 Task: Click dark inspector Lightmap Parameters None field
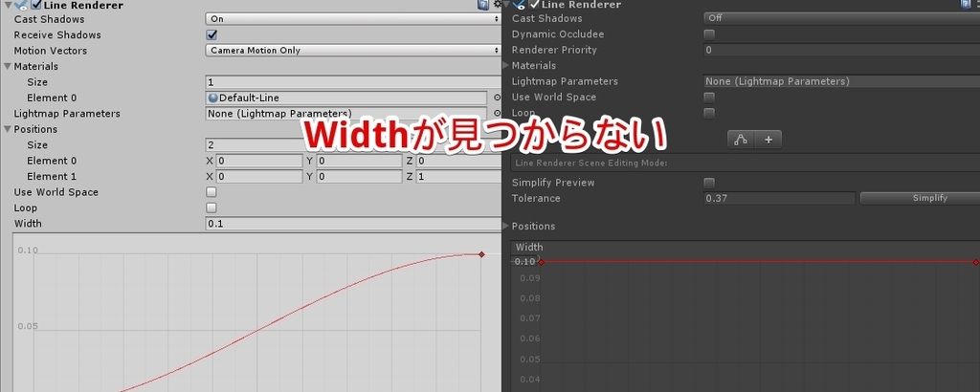(x=841, y=81)
